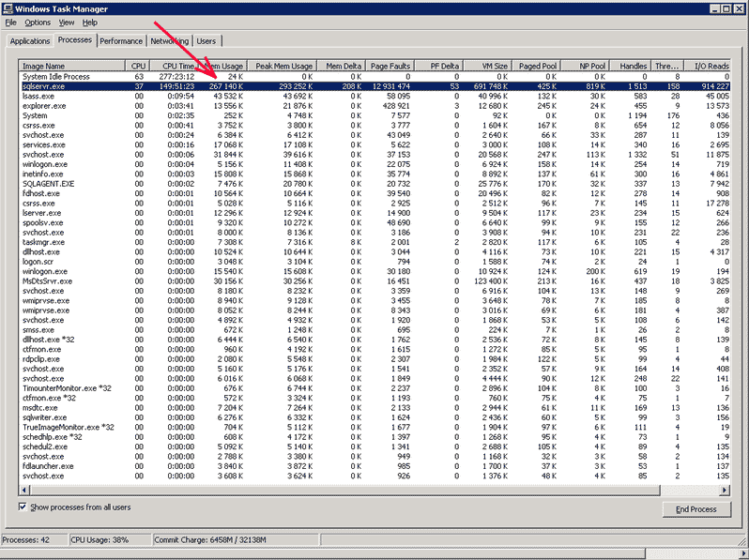Viewport: 749px width, 560px height.
Task: Select the msdtc.exe process
Action: (374, 408)
